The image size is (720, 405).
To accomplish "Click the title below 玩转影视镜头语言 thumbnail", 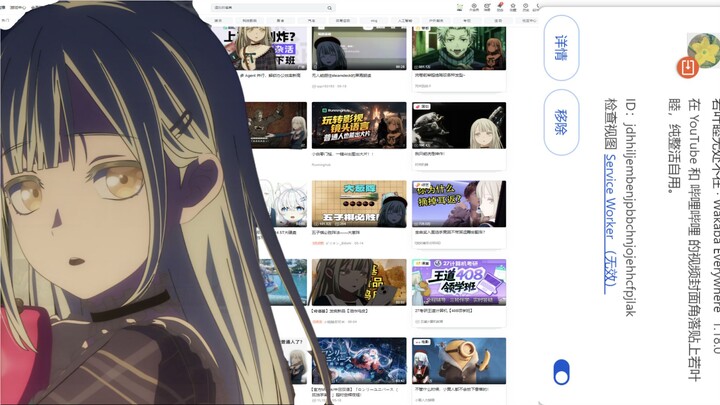I will click(343, 154).
